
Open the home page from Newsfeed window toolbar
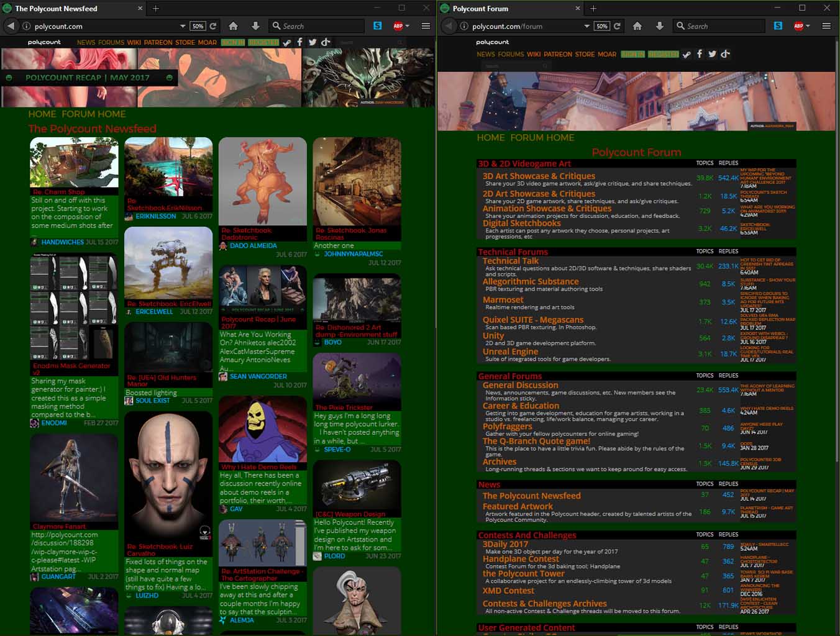point(233,26)
